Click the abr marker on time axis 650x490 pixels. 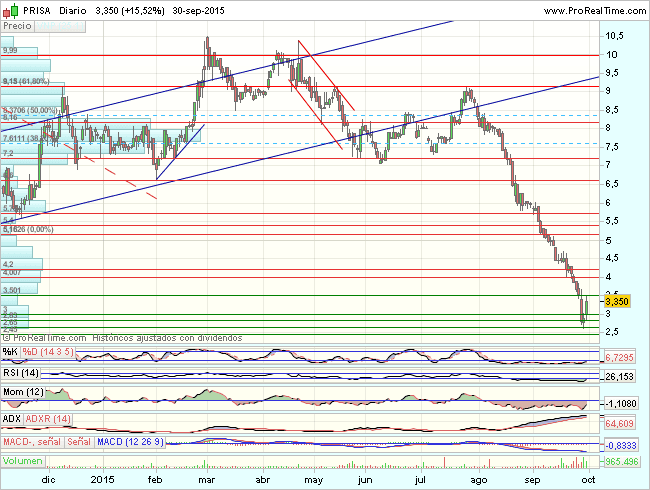point(263,480)
